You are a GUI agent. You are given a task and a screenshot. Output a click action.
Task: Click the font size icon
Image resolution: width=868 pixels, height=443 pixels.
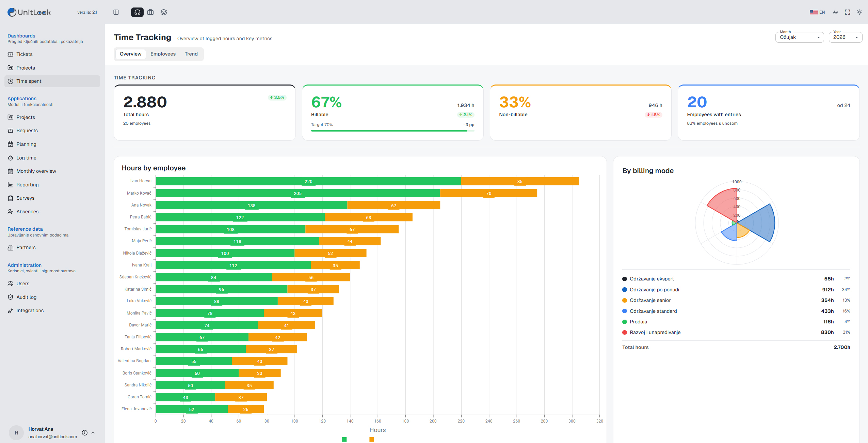coord(836,12)
